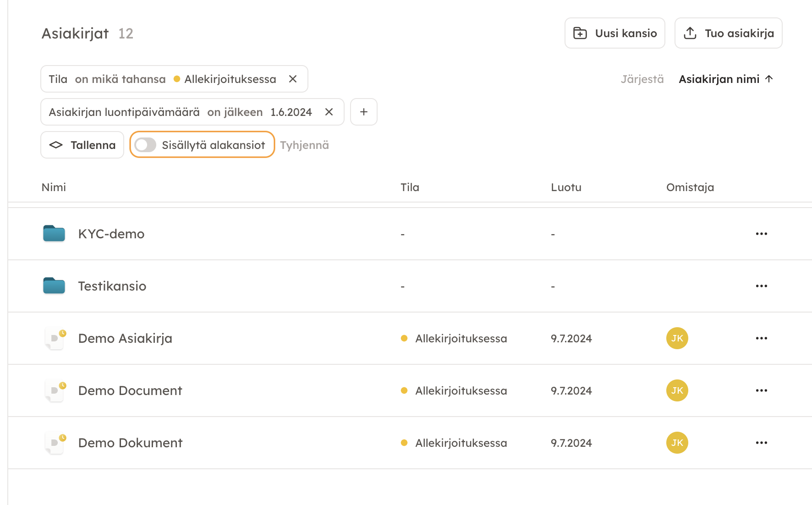This screenshot has width=812, height=505.
Task: Clear filters with Tyhjennä link
Action: pos(304,145)
